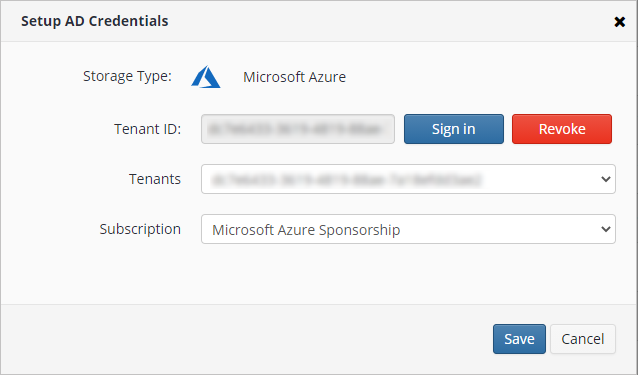Expand Subscription using its chevron arrow
Screen dimensions: 638x375
pos(605,229)
